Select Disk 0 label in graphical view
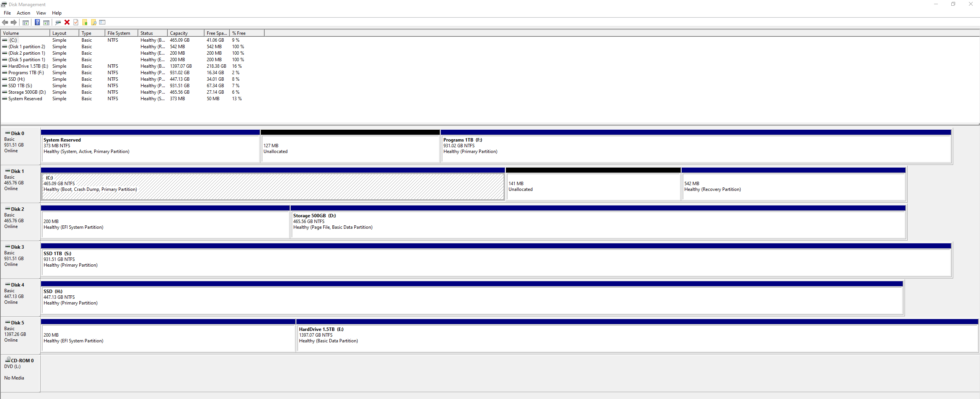 click(x=21, y=146)
